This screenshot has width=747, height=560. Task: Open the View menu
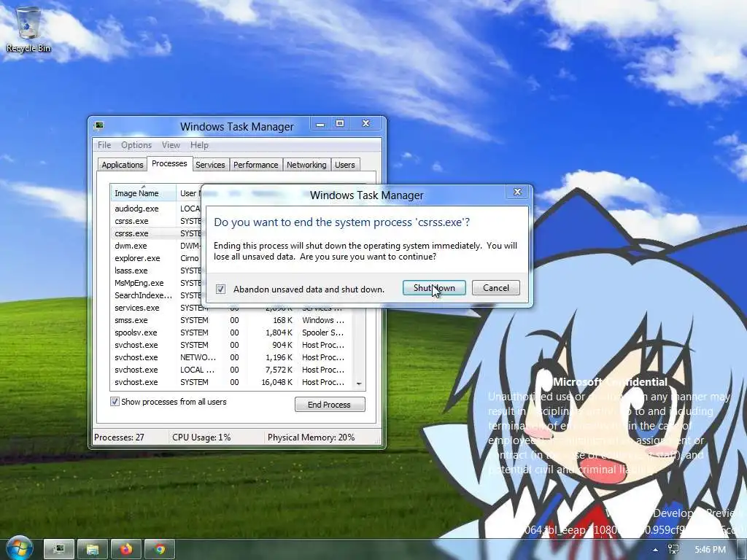(171, 145)
